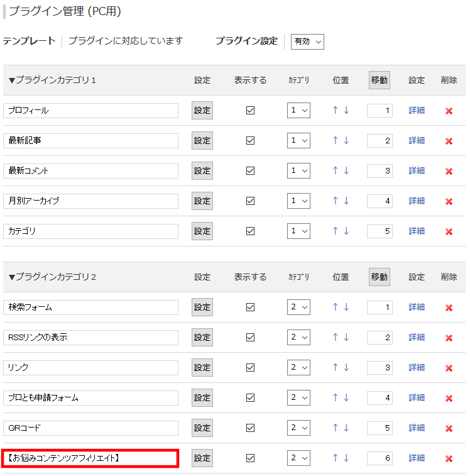
Task: Toggle 表示する checkbox for 月別アーカイブ
Action: point(250,201)
